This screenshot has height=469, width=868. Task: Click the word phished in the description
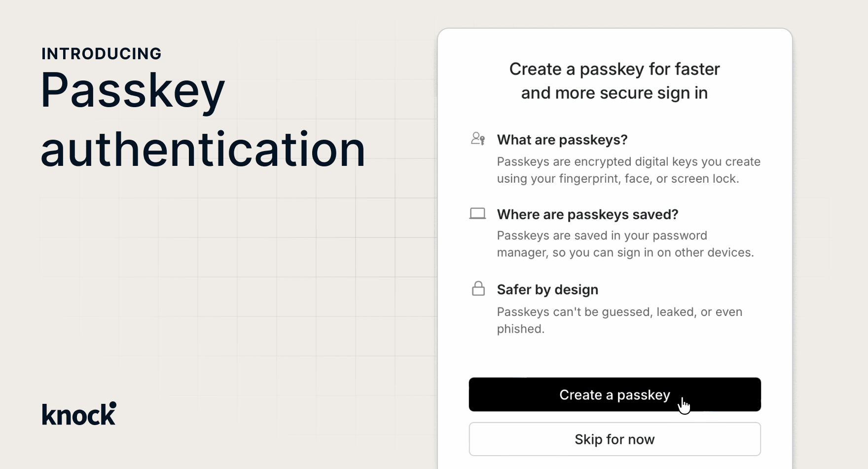[x=520, y=329]
